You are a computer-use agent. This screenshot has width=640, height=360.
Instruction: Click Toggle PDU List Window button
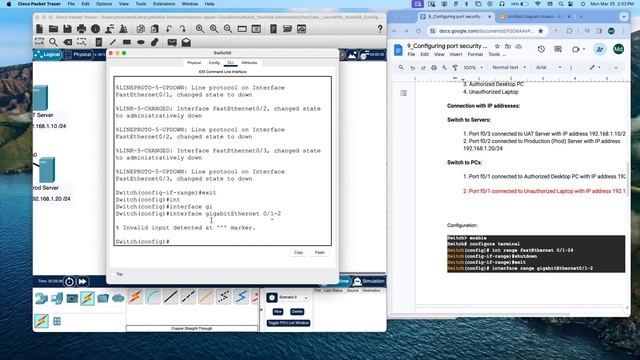point(288,323)
